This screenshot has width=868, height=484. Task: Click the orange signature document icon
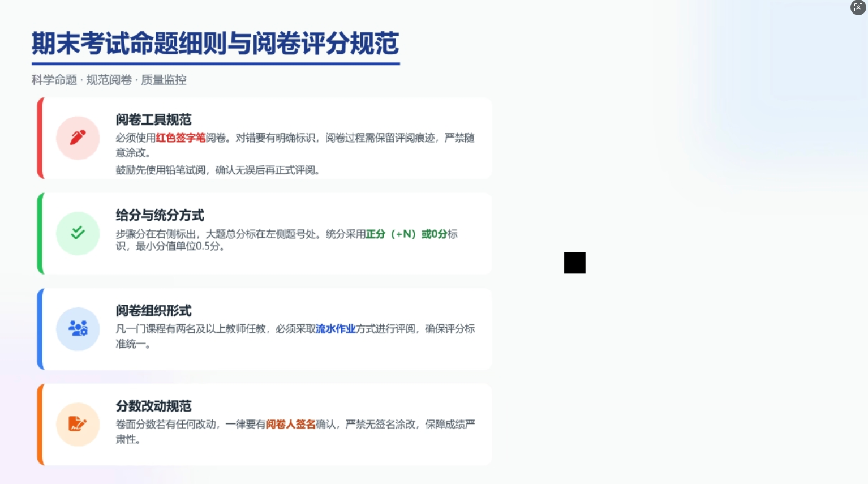[x=78, y=424]
